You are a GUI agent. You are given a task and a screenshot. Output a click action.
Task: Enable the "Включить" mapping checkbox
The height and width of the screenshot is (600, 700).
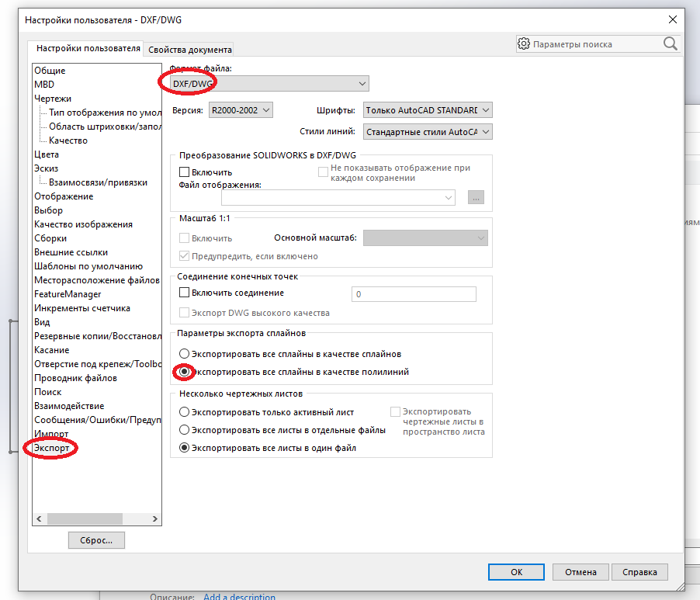[185, 172]
